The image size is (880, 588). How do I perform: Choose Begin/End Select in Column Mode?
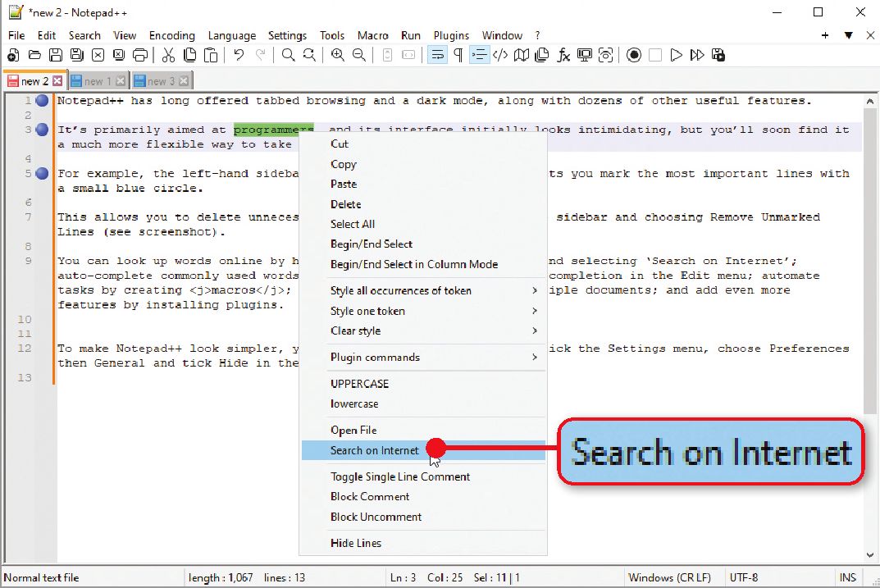423,264
